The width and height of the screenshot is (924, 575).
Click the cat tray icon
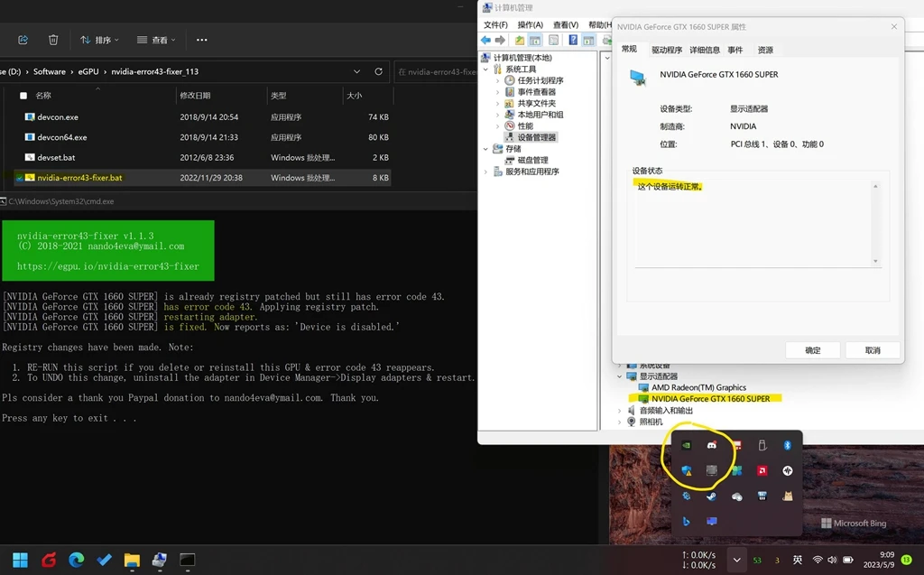click(x=787, y=496)
